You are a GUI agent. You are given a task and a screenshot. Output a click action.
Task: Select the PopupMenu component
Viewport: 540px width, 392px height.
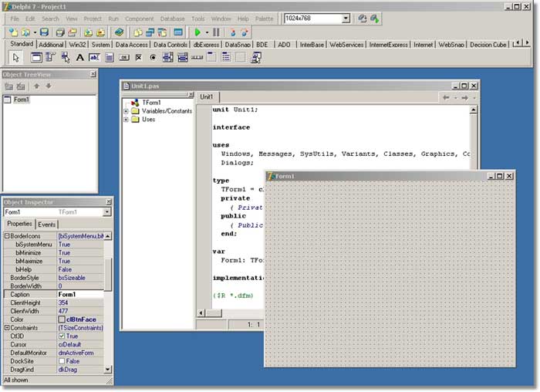[x=66, y=57]
